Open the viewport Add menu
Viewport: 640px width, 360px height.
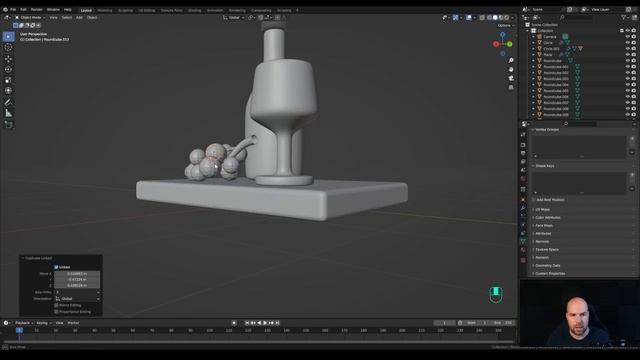(x=79, y=18)
